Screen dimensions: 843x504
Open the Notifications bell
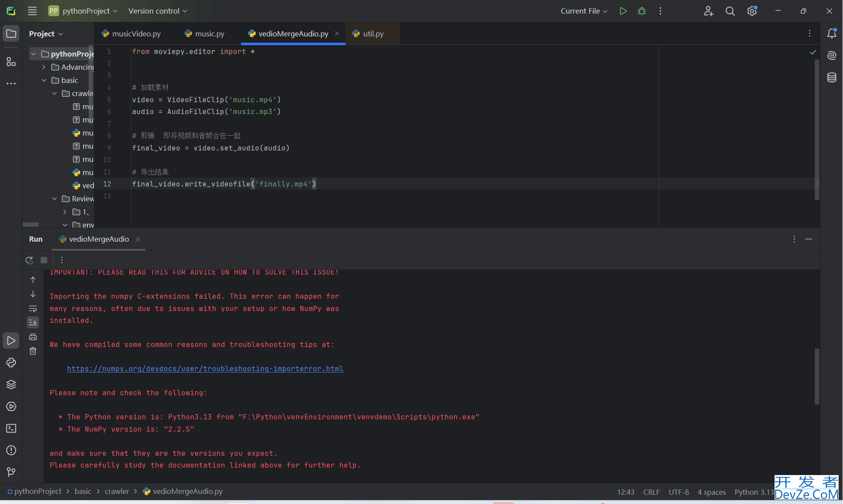pos(832,33)
